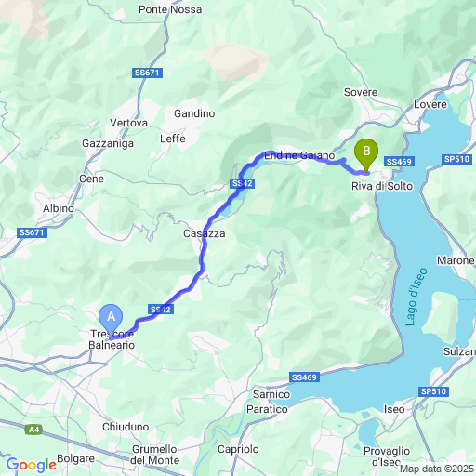Click the Ponte Nossa town label
Image resolution: width=476 pixels, height=476 pixels.
[x=170, y=9]
